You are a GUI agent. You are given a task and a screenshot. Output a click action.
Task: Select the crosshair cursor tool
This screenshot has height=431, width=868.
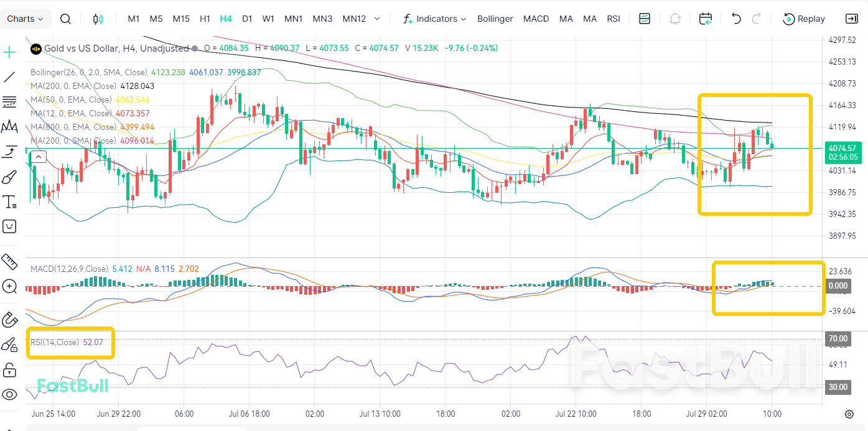click(9, 52)
